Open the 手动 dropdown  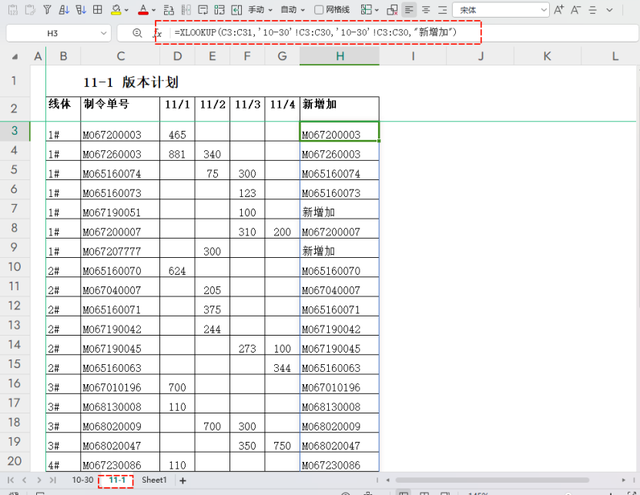(260, 10)
